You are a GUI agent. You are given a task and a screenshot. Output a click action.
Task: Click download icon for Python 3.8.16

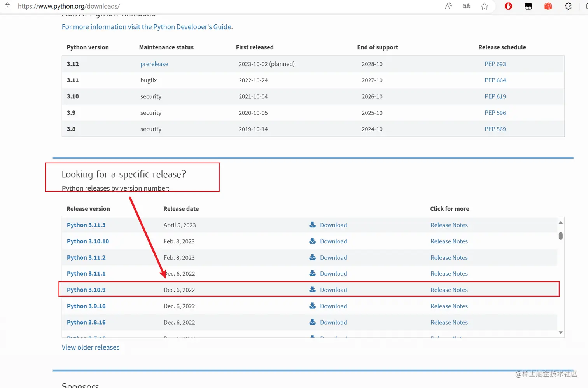click(x=312, y=322)
